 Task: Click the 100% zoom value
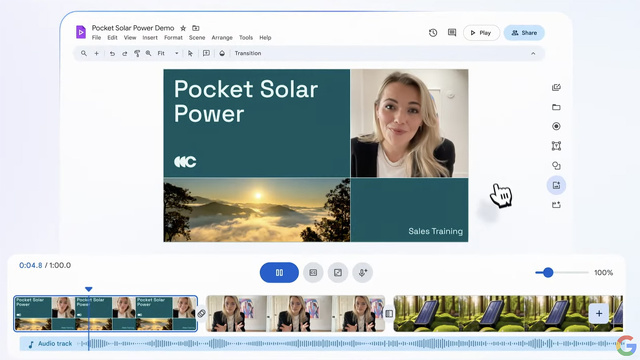603,273
